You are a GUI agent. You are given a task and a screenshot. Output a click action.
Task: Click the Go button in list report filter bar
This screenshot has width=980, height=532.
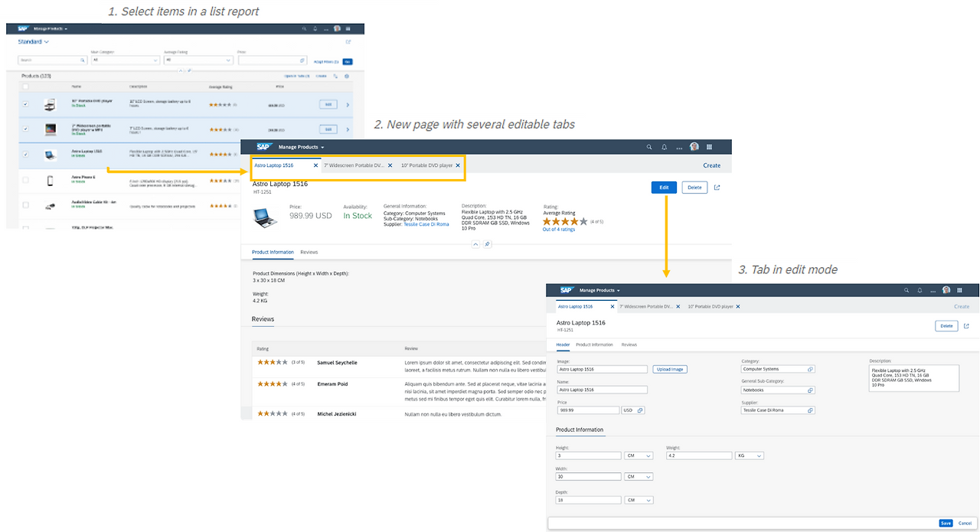tap(348, 61)
